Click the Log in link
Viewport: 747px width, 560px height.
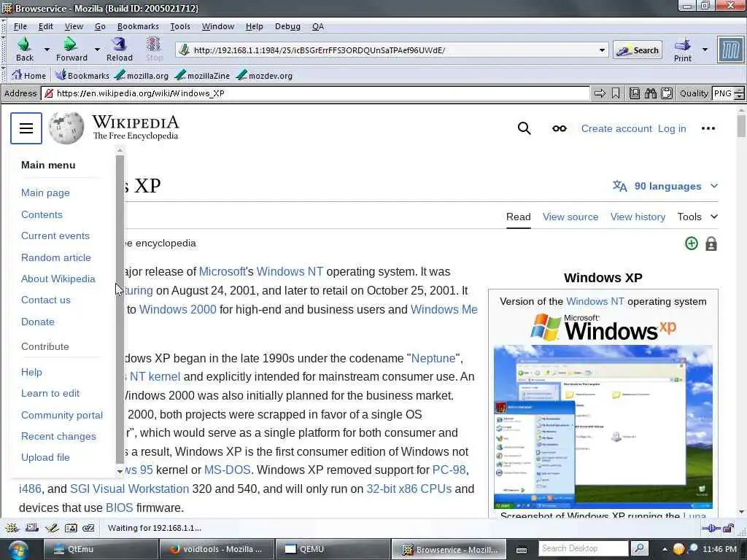672,128
